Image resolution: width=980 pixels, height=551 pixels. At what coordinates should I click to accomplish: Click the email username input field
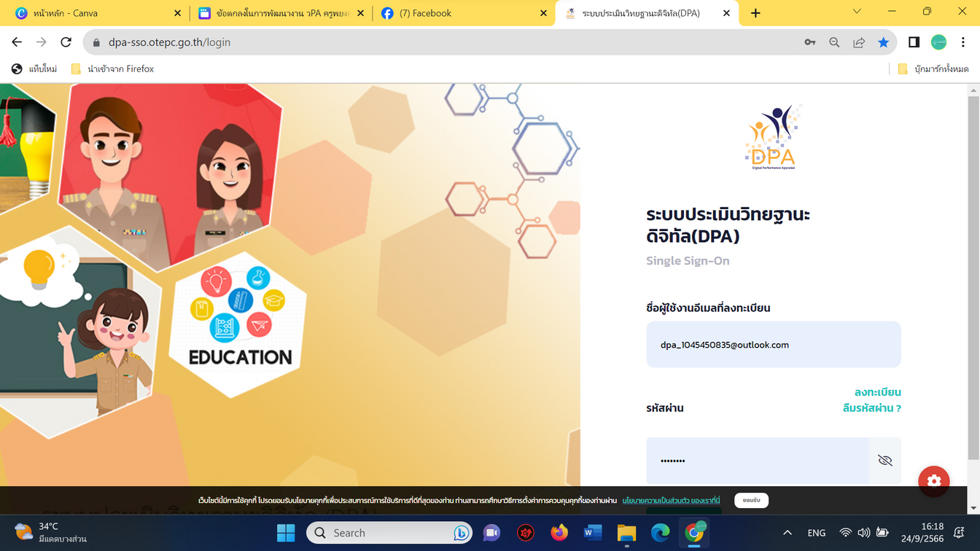[773, 345]
